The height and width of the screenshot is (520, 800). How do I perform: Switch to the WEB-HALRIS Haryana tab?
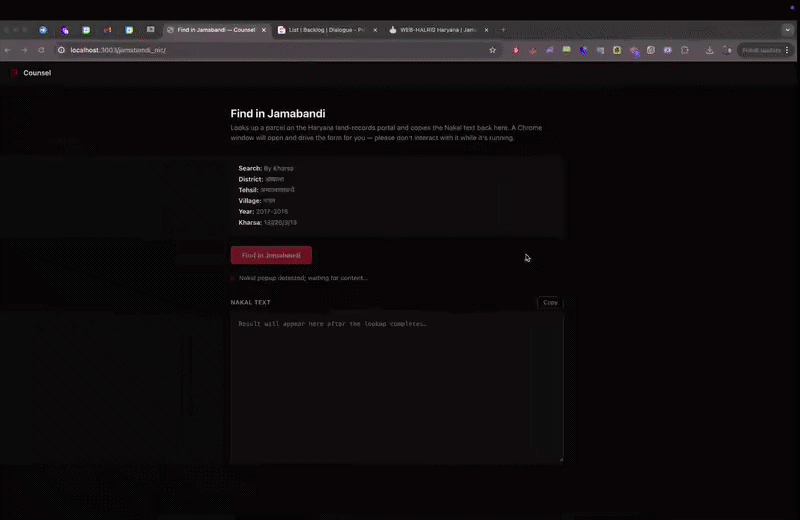[438, 30]
